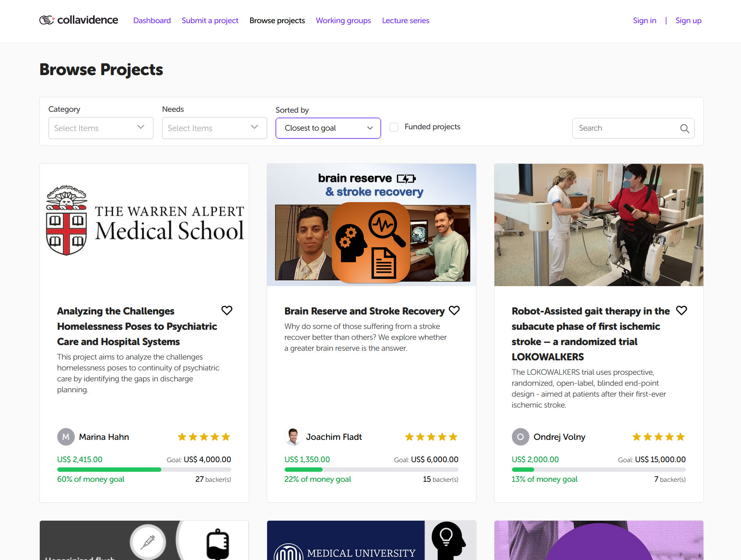Click Ondrej Volny's avatar icon
The width and height of the screenshot is (741, 560).
(520, 437)
